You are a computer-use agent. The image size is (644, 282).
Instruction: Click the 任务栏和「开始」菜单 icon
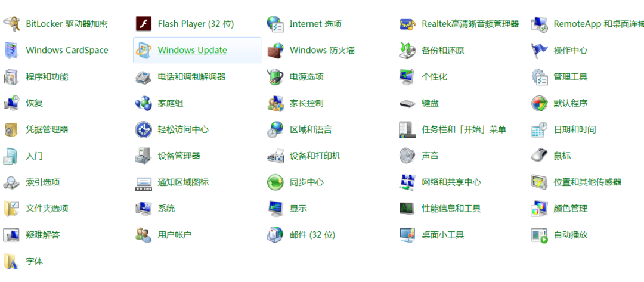(x=407, y=129)
